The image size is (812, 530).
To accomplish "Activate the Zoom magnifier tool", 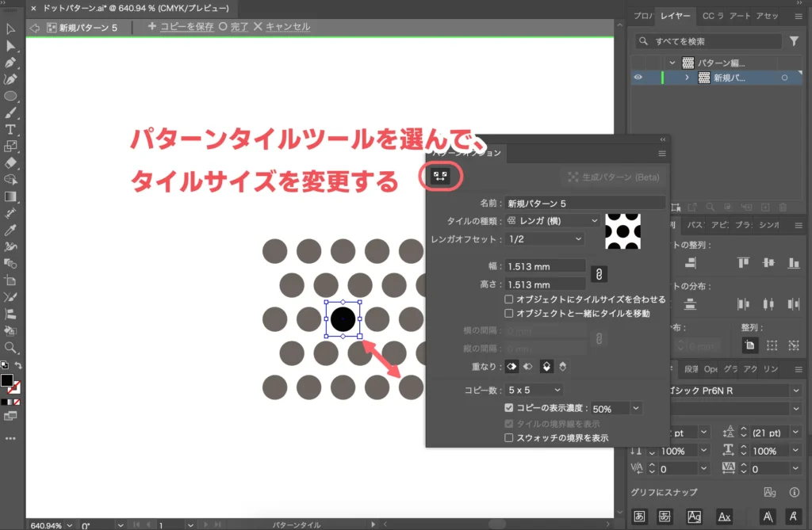I will tap(10, 347).
